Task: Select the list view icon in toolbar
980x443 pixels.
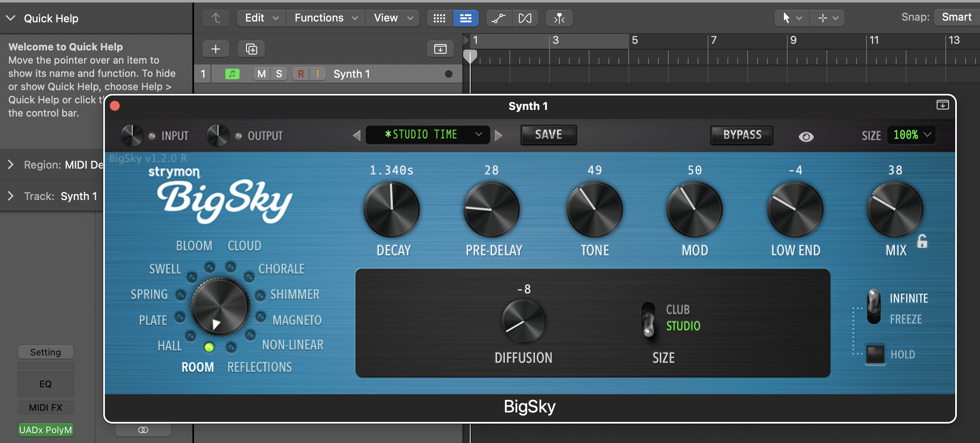Action: 466,18
